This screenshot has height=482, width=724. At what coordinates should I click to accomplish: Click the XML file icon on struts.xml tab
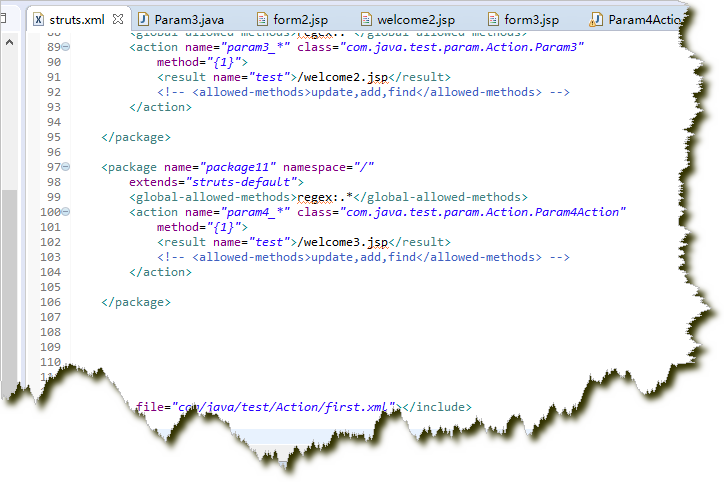39,20
